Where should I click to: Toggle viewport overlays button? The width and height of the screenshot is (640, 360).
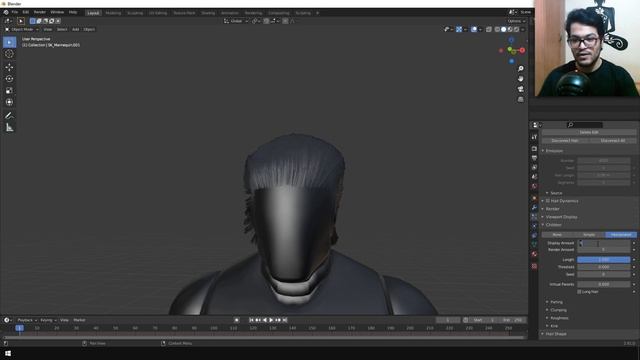[x=474, y=29]
